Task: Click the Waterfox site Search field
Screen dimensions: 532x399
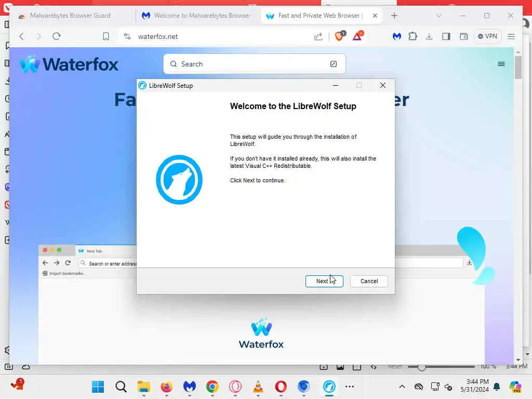Action: (x=255, y=64)
